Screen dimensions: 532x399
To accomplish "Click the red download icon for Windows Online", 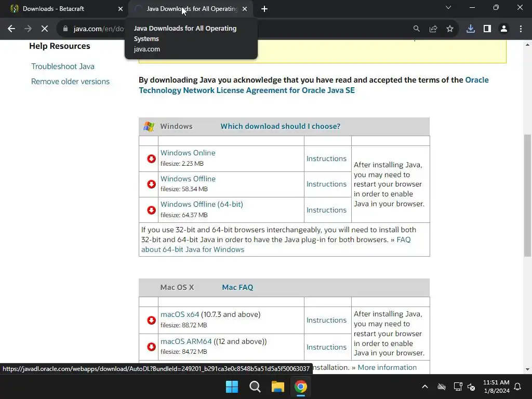I will point(151,158).
